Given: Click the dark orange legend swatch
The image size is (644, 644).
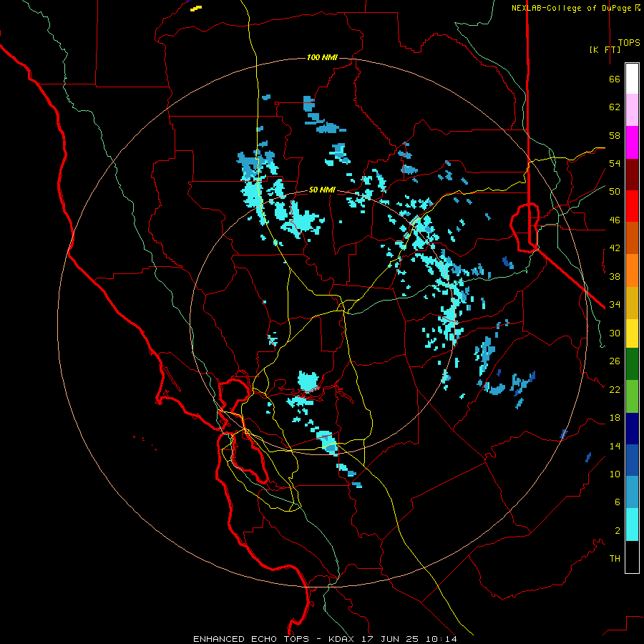Looking at the screenshot, I should (x=632, y=238).
